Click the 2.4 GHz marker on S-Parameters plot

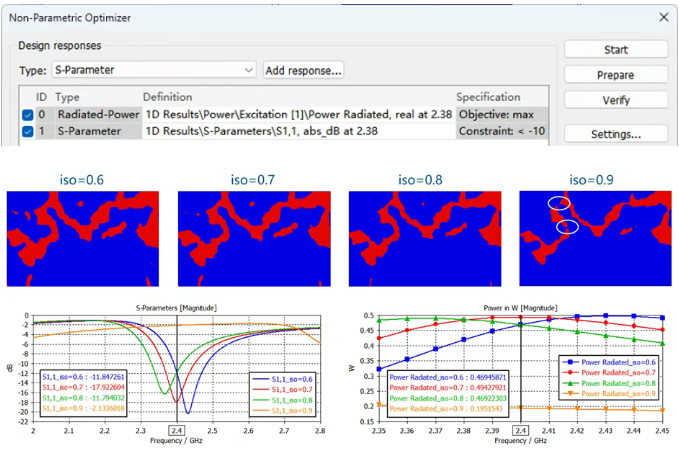177,430
